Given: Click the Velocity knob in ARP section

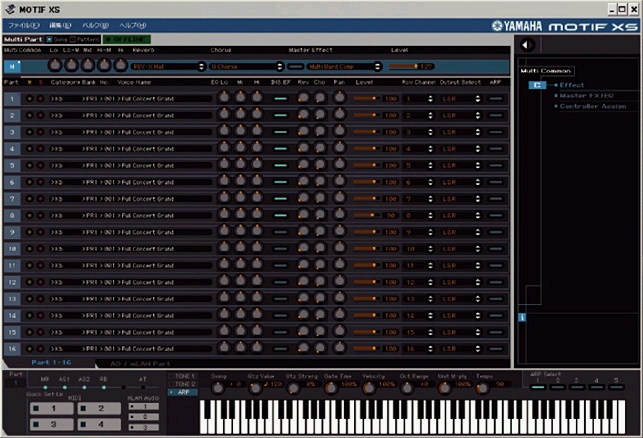Looking at the screenshot, I should [x=369, y=388].
